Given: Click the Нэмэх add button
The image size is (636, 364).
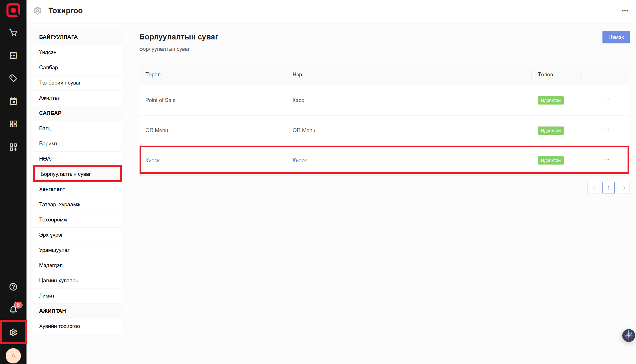Looking at the screenshot, I should pos(616,37).
